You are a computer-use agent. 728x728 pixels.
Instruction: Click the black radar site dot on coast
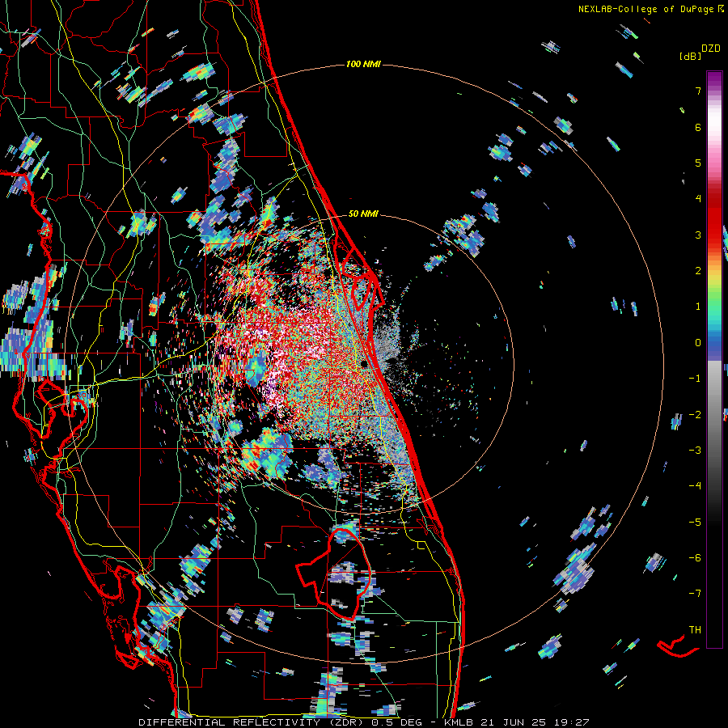coord(366,363)
